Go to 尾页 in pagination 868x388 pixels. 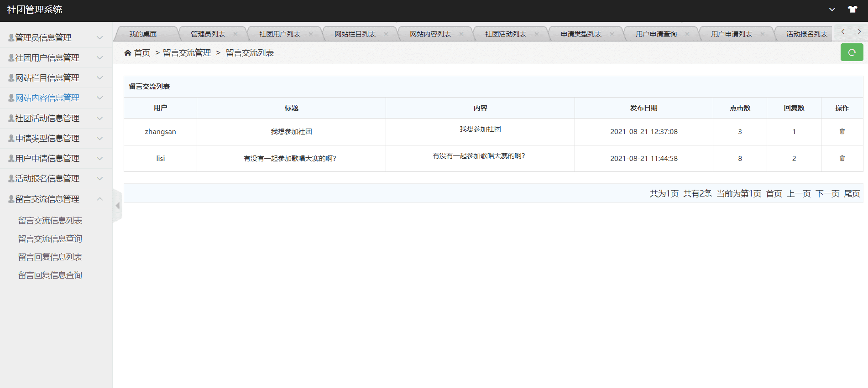852,194
